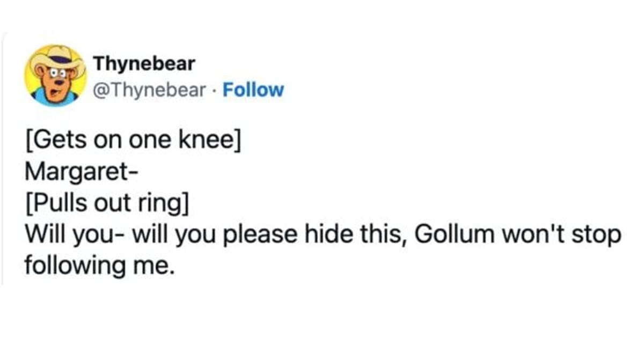Click the Thynebear cartoon bear avatar
Image resolution: width=644 pixels, height=338 pixels.
pos(56,76)
